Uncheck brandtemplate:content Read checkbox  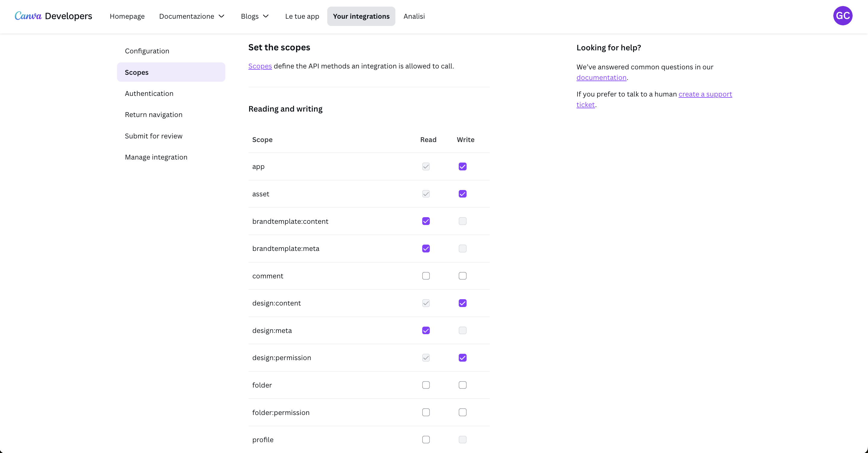[426, 221]
